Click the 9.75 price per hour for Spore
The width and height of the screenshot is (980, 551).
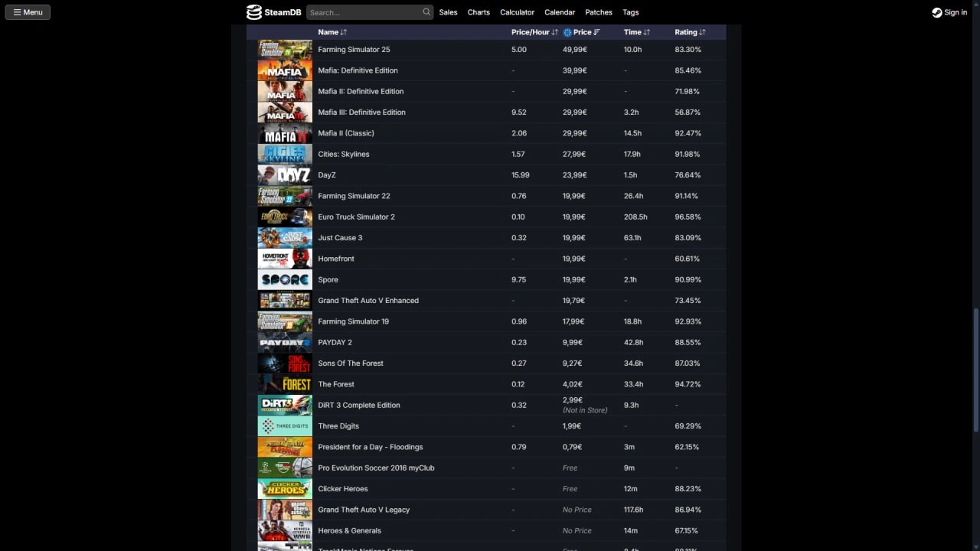pyautogui.click(x=518, y=279)
